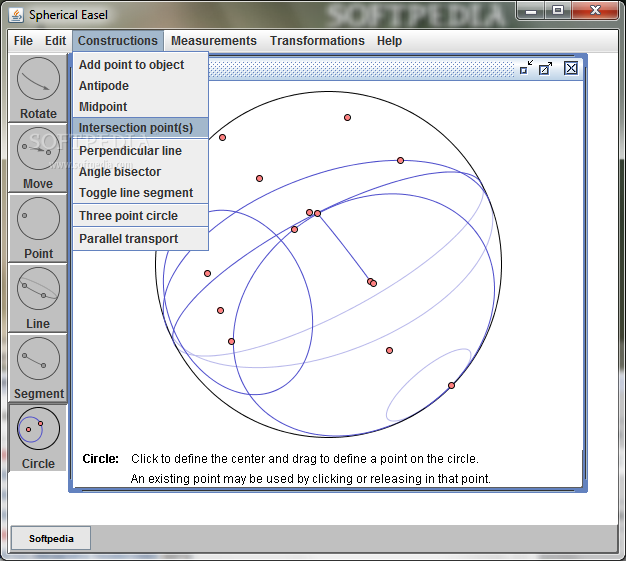Select the Point tool
This screenshot has width=626, height=561.
[x=38, y=228]
